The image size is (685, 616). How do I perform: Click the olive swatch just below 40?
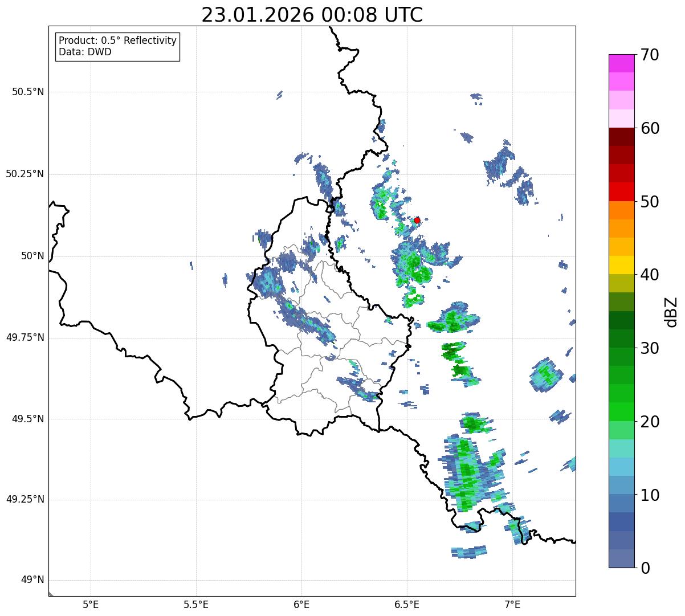[622, 284]
